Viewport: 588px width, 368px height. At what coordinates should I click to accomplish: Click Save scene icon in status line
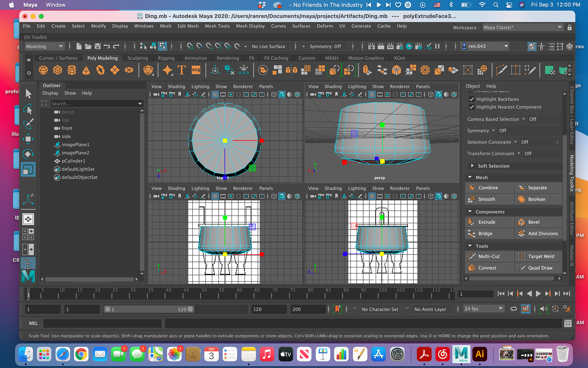click(x=97, y=46)
